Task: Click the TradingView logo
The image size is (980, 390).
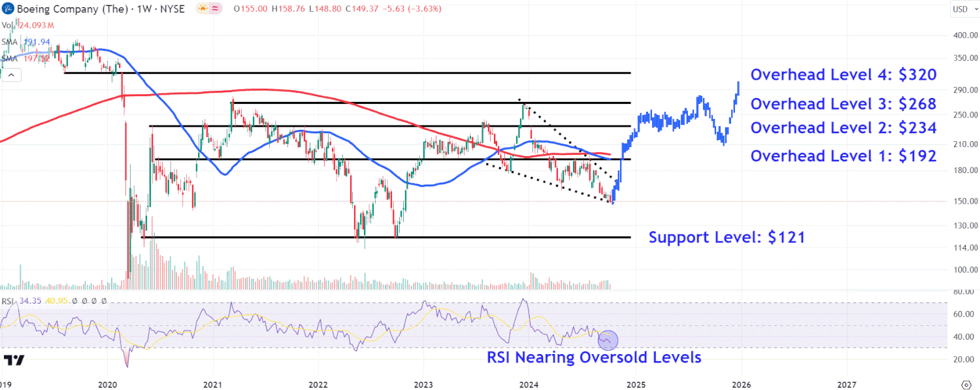Action: click(x=14, y=360)
